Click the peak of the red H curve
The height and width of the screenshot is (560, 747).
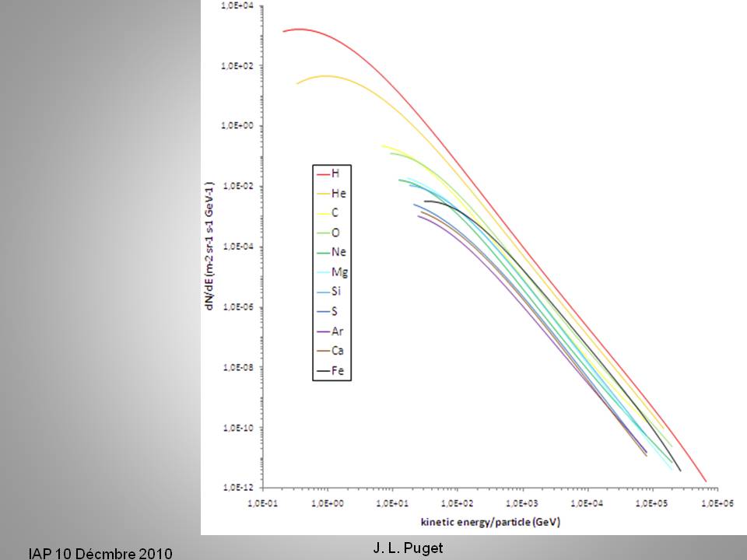[x=300, y=30]
